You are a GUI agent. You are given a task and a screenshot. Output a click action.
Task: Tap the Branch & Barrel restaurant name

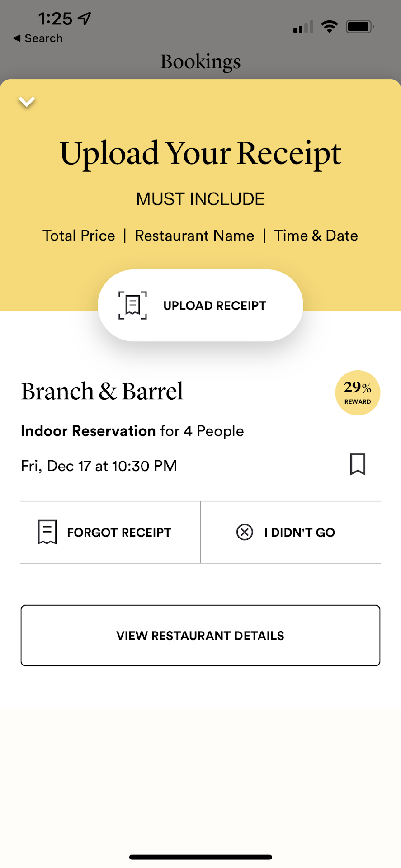pyautogui.click(x=102, y=392)
